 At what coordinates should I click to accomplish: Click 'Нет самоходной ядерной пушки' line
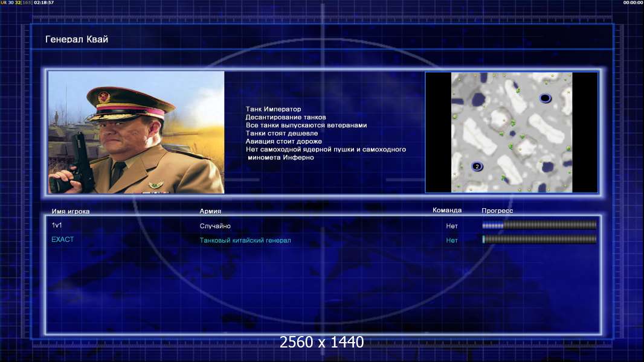click(x=326, y=149)
